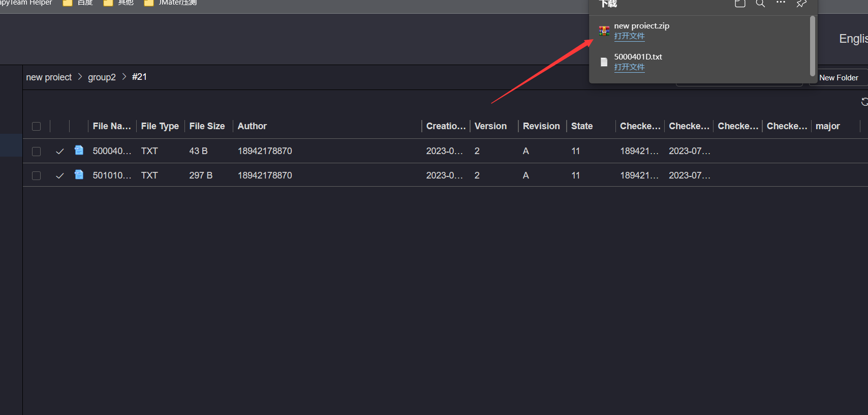Check the box for the 501010… file
868x415 pixels.
point(36,175)
